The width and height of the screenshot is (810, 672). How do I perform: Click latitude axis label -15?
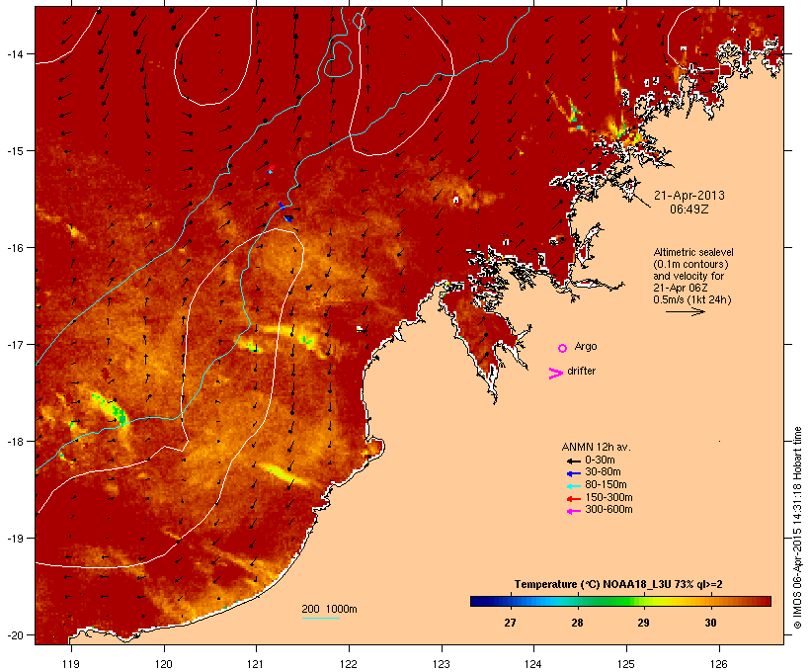coord(15,151)
